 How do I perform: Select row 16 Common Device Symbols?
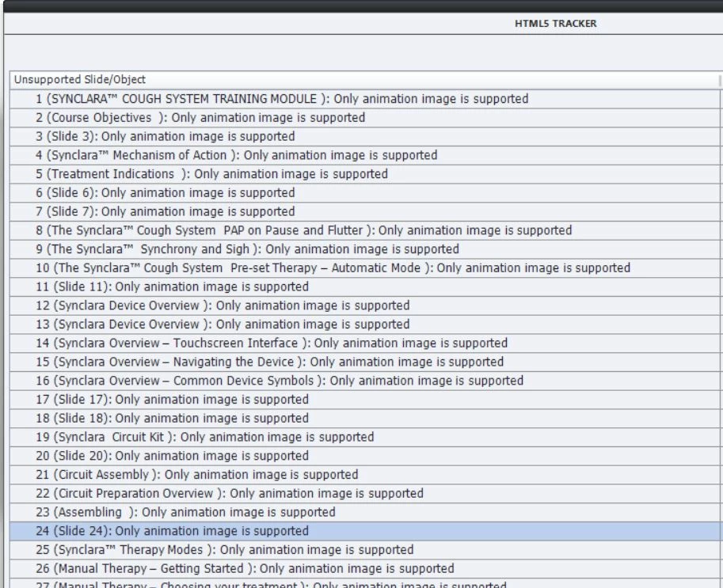pos(364,381)
